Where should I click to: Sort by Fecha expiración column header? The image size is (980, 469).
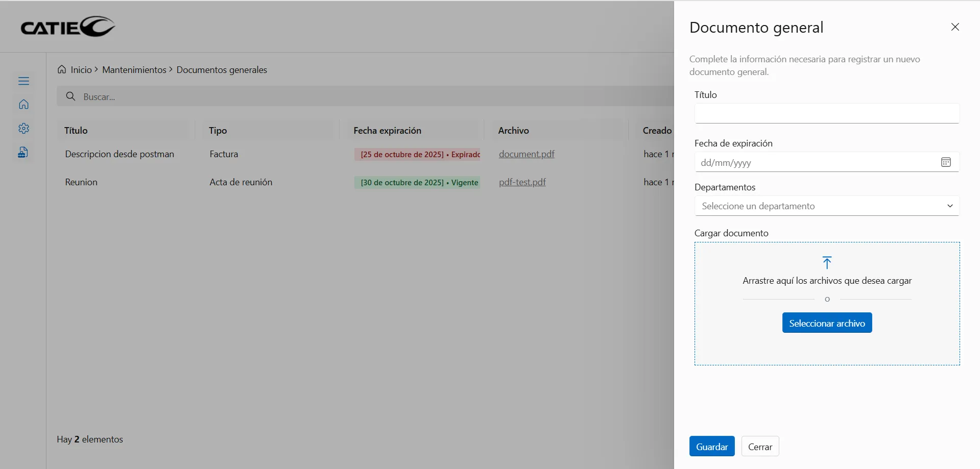click(387, 131)
